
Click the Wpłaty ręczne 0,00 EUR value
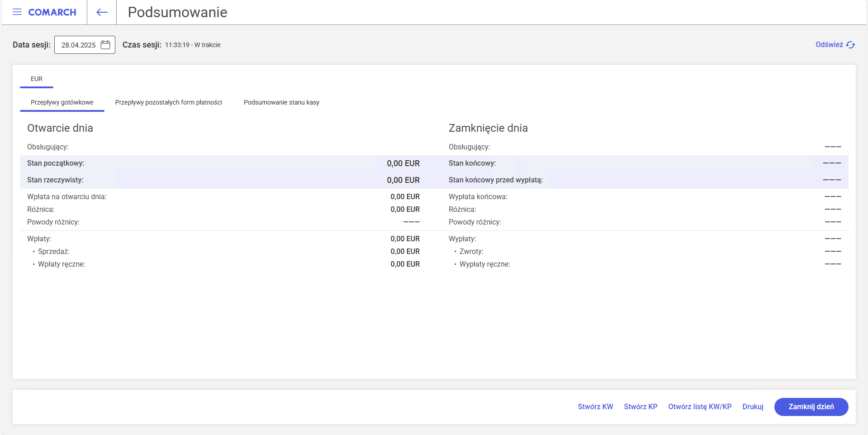pyautogui.click(x=405, y=264)
